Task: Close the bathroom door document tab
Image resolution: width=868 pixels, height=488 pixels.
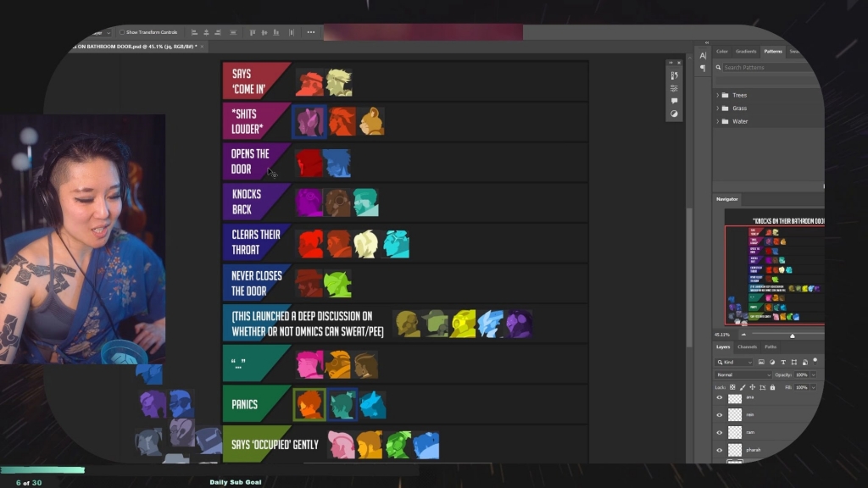Action: pyautogui.click(x=202, y=46)
